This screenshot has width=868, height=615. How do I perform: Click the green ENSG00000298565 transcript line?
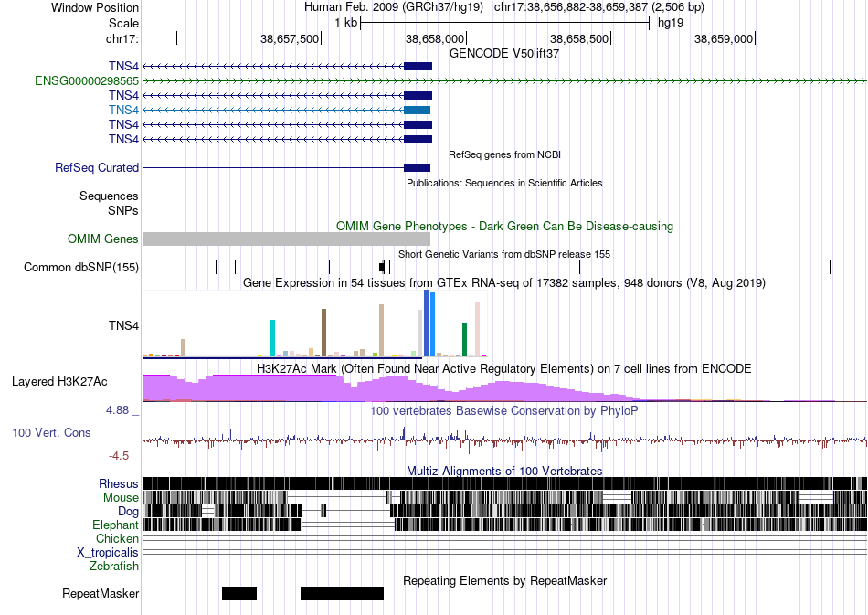tap(504, 80)
